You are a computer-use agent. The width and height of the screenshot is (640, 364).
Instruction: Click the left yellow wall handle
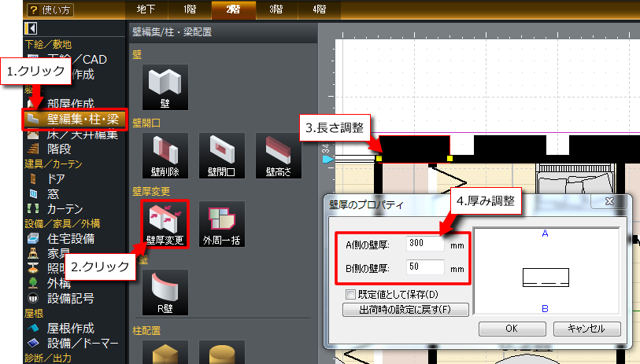(379, 158)
